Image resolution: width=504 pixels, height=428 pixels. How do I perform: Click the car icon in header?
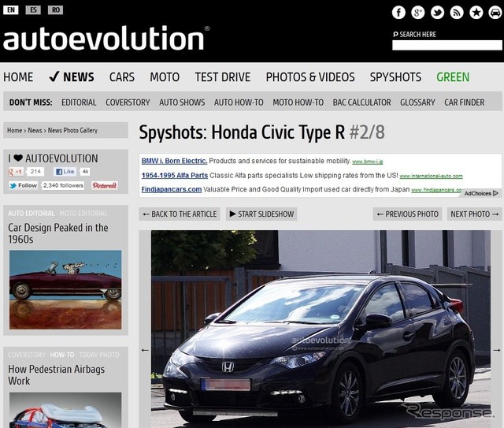click(x=495, y=13)
